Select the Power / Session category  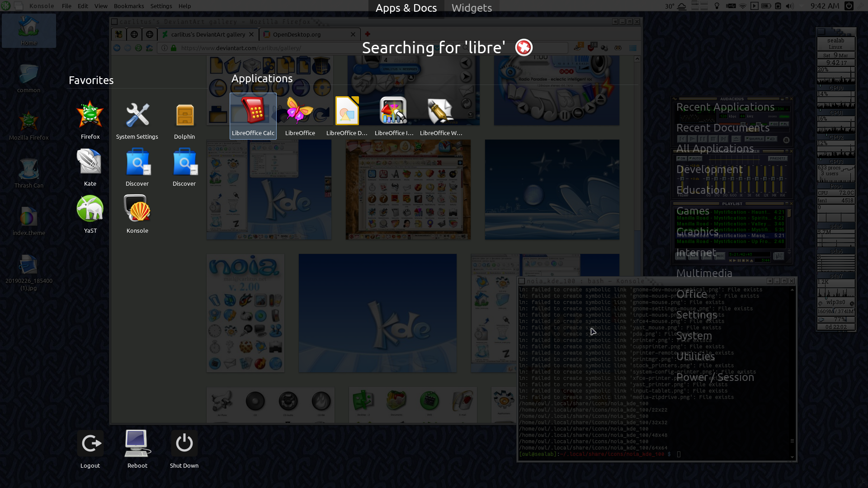coord(715,377)
